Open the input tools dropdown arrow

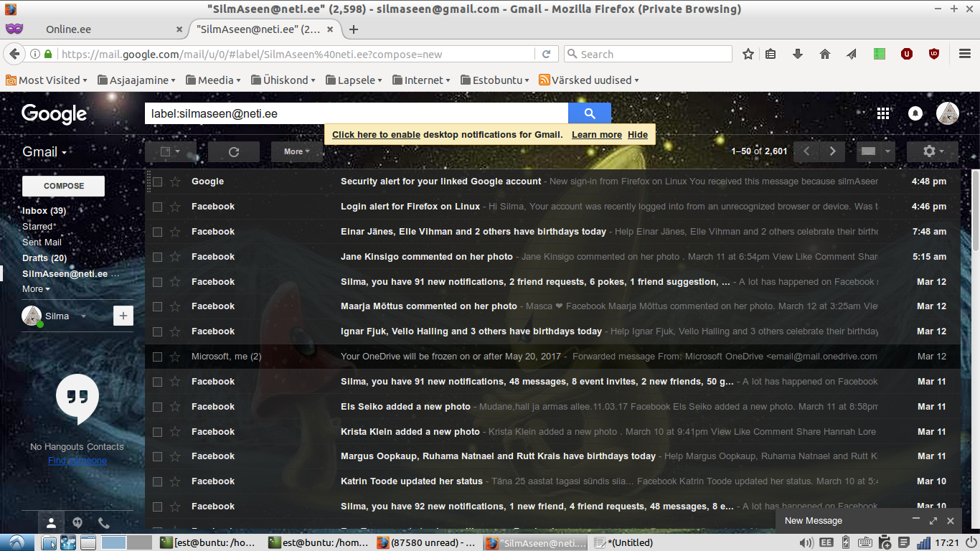(888, 151)
